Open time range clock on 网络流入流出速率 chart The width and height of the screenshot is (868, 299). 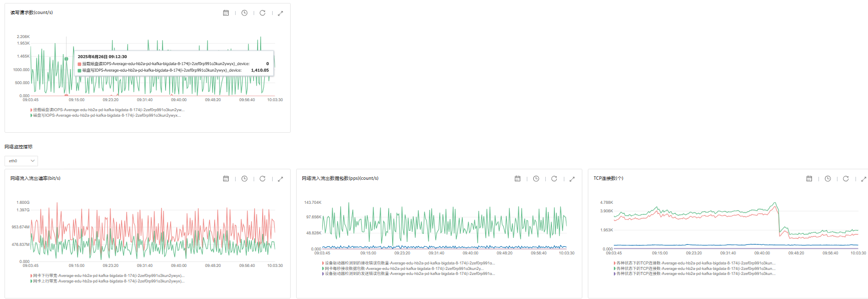(x=244, y=179)
